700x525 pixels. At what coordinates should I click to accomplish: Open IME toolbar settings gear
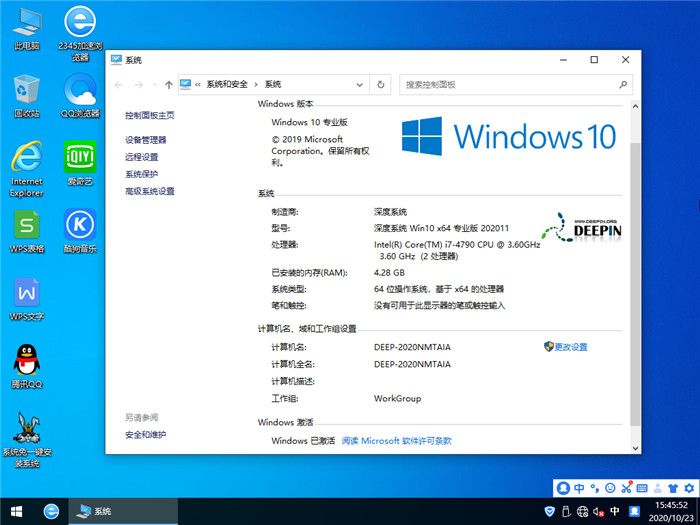[x=689, y=488]
